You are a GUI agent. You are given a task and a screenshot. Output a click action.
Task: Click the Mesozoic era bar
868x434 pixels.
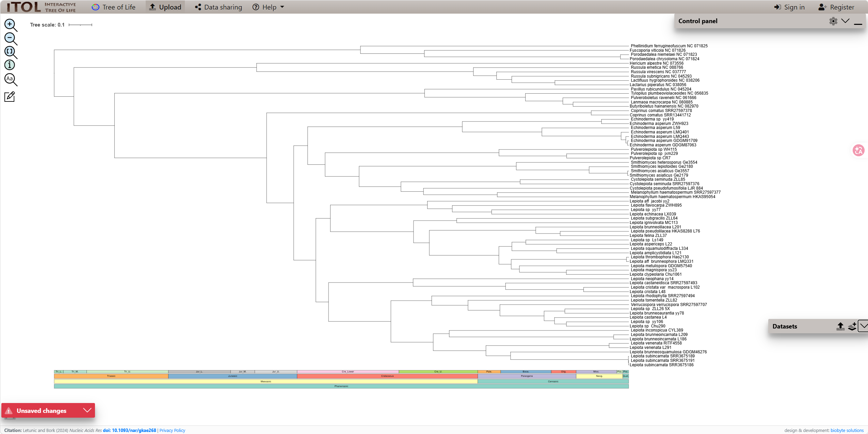coord(266,381)
